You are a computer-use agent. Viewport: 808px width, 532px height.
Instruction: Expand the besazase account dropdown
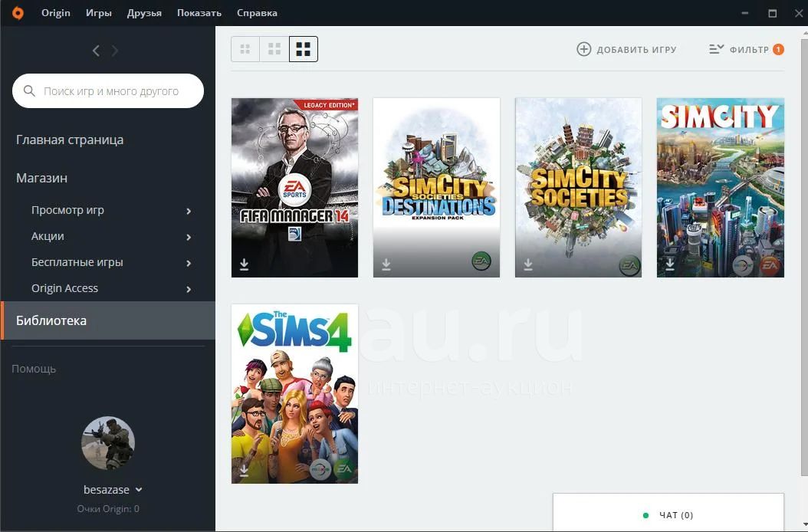pos(139,490)
